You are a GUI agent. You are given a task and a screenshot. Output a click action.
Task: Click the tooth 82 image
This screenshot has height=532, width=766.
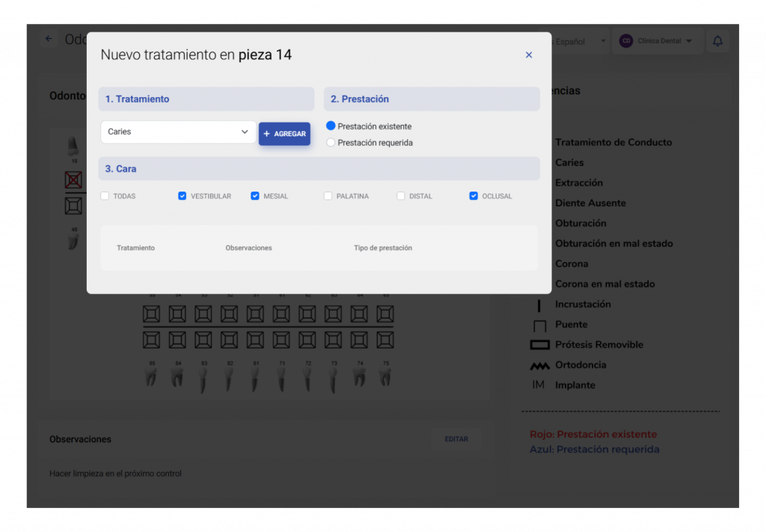(229, 379)
